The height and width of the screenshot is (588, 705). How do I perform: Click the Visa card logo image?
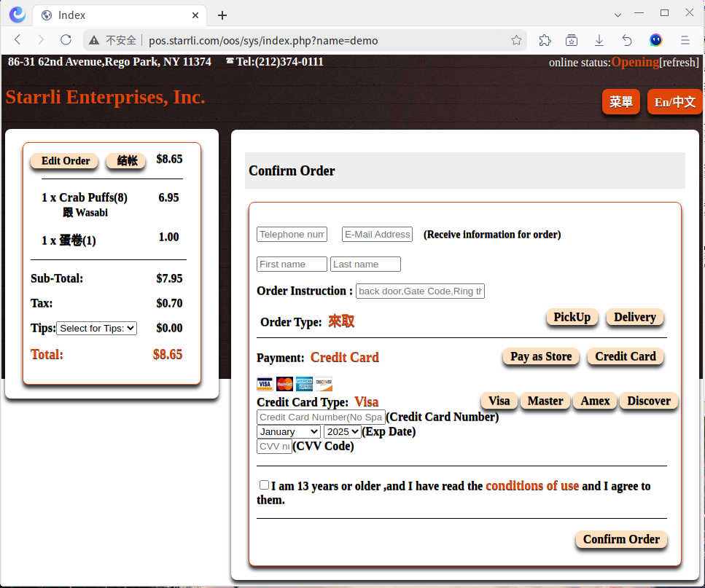(x=265, y=384)
